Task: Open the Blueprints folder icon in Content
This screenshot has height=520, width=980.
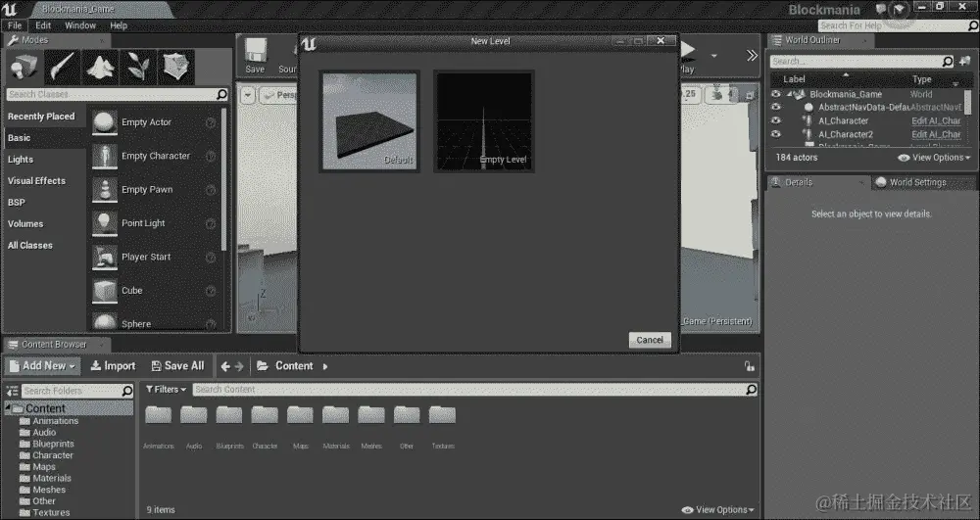Action: (x=229, y=415)
